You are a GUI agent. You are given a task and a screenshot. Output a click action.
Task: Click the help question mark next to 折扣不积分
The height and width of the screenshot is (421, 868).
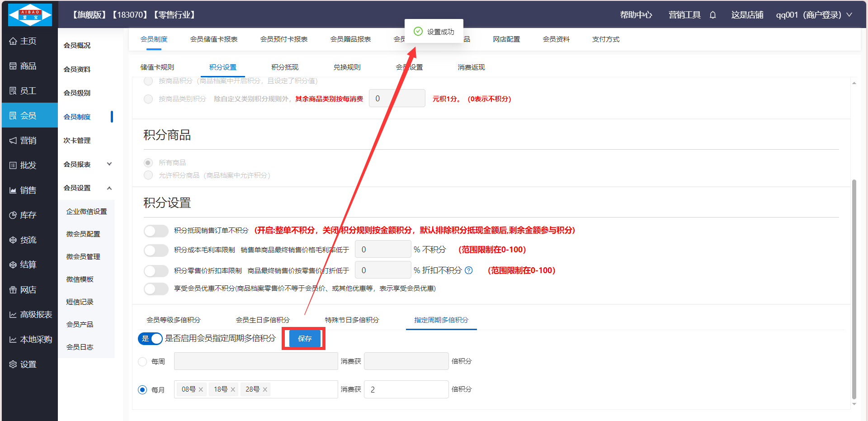pyautogui.click(x=469, y=270)
